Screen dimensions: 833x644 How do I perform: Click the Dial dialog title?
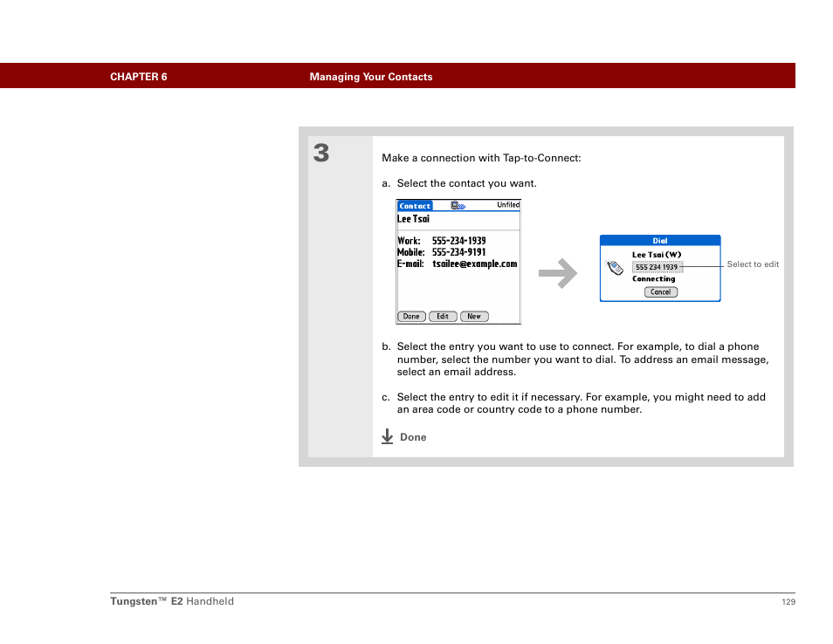pyautogui.click(x=660, y=241)
